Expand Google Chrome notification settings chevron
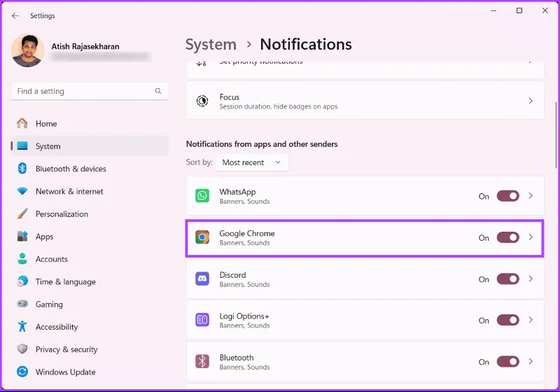 [x=531, y=237]
